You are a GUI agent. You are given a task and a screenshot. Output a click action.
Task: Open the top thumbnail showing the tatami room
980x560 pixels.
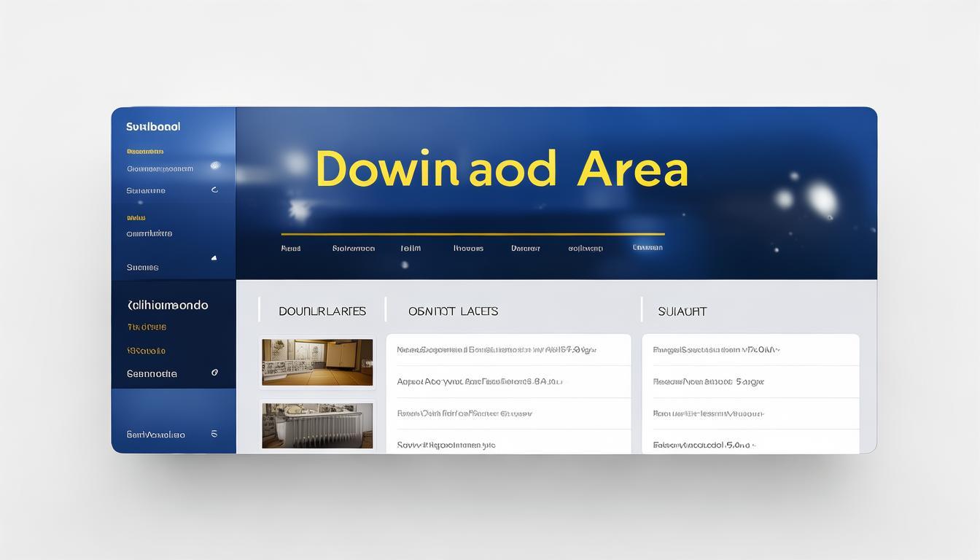coord(317,362)
